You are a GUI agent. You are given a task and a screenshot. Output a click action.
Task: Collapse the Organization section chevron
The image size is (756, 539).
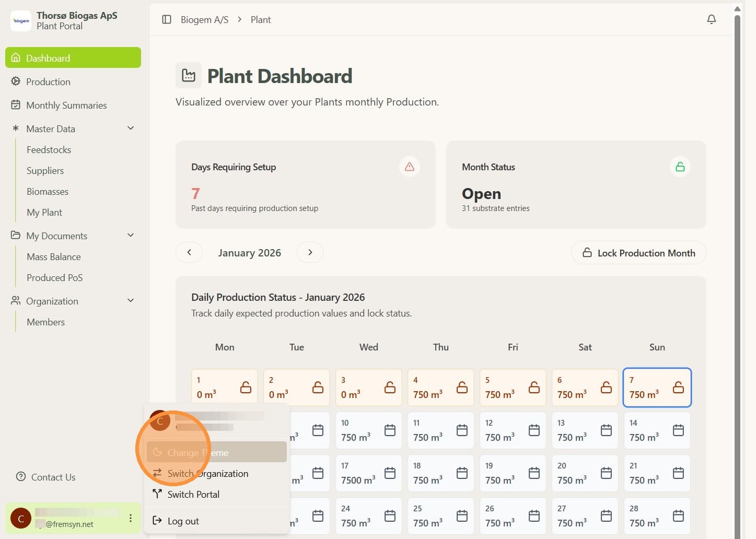(x=131, y=301)
